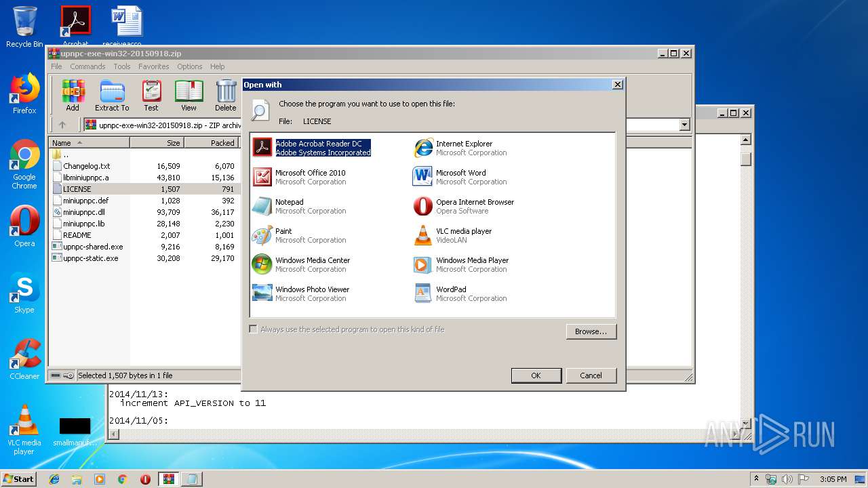The height and width of the screenshot is (488, 868).
Task: Pick WordPad in the program list
Action: point(460,293)
